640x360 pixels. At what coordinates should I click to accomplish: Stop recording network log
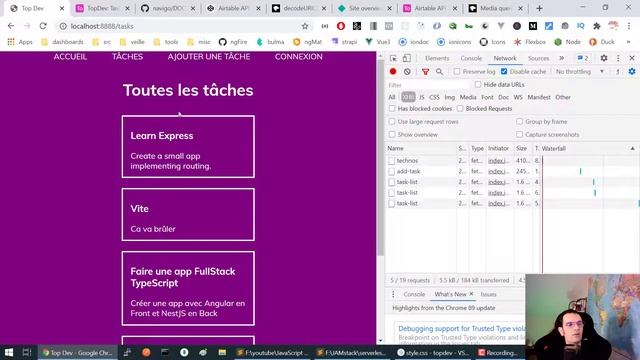click(393, 71)
